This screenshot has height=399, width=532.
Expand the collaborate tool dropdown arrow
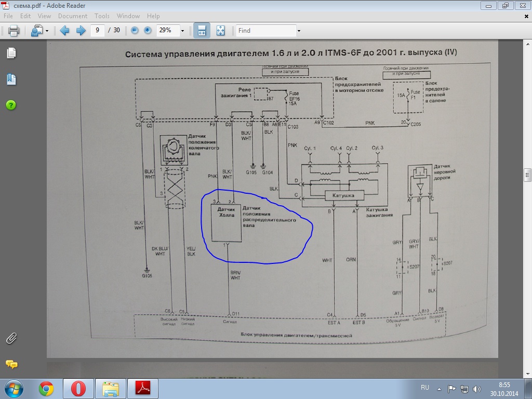(x=47, y=31)
